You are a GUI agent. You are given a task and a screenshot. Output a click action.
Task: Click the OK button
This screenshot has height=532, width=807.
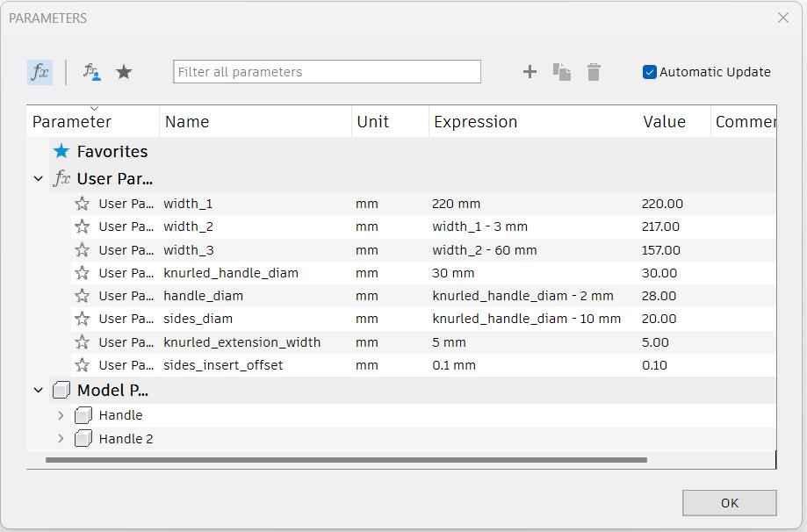pos(729,503)
